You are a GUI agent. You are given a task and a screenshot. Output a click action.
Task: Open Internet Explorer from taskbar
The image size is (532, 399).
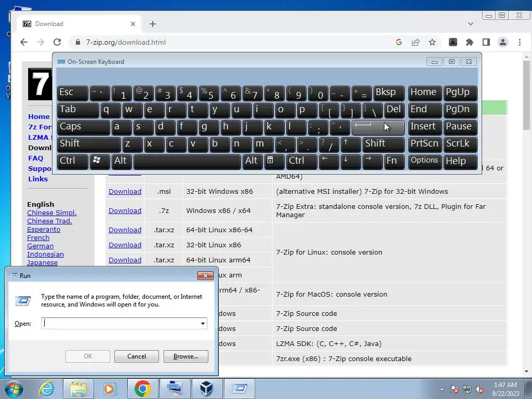pyautogui.click(x=46, y=389)
